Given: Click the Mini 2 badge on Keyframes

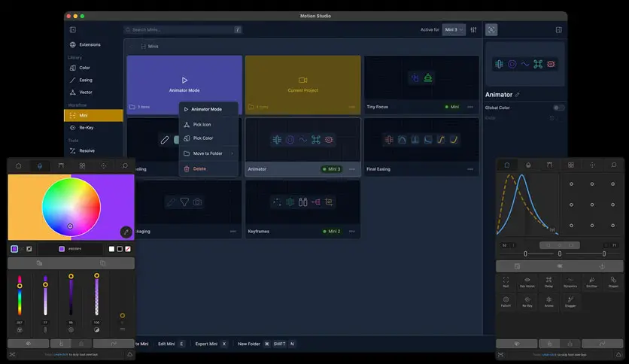Looking at the screenshot, I should click(332, 232).
